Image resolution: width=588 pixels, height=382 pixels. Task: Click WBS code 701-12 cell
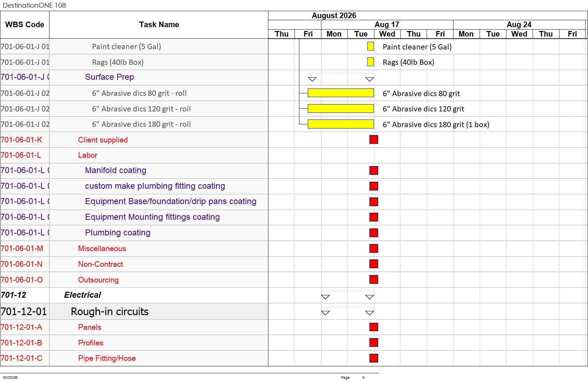(25, 295)
